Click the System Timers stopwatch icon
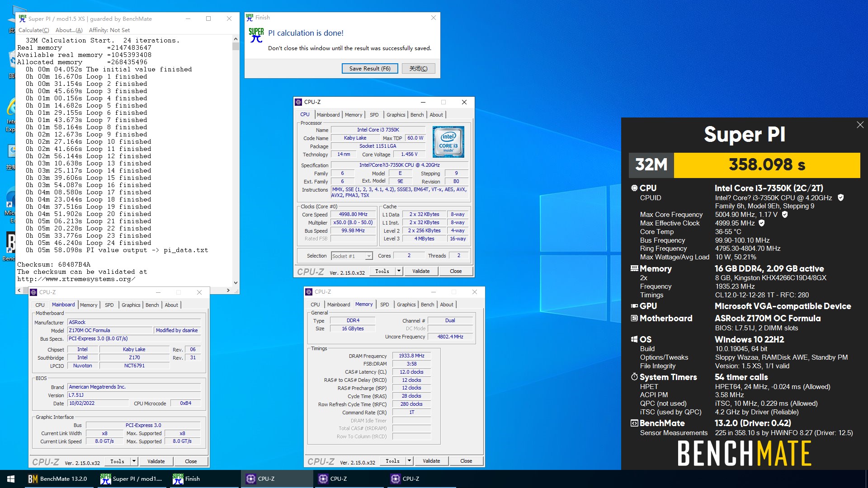 [x=634, y=377]
